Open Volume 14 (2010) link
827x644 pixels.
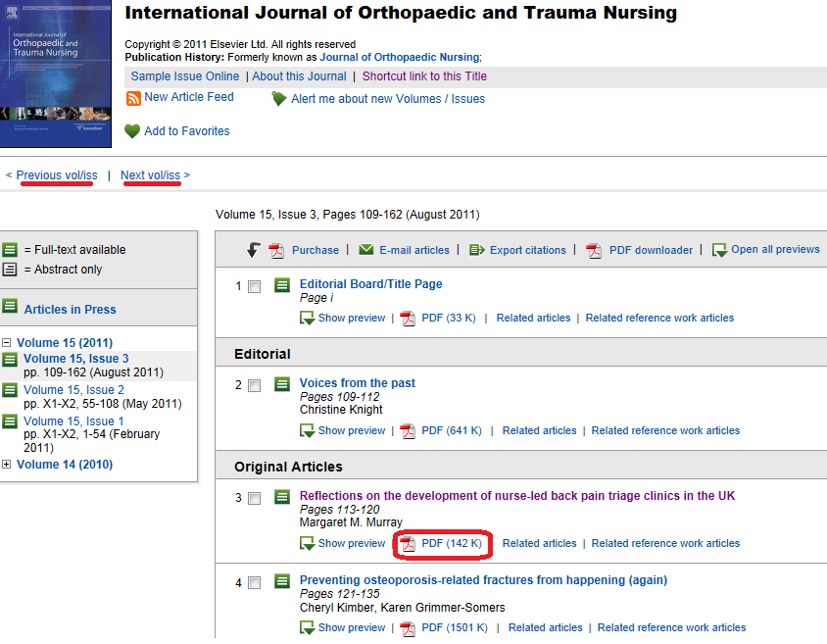point(65,465)
